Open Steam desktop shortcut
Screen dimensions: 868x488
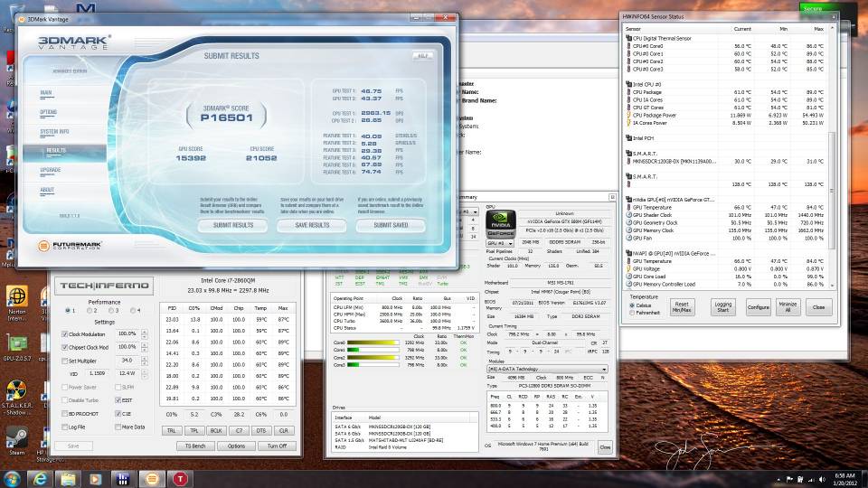click(x=16, y=439)
